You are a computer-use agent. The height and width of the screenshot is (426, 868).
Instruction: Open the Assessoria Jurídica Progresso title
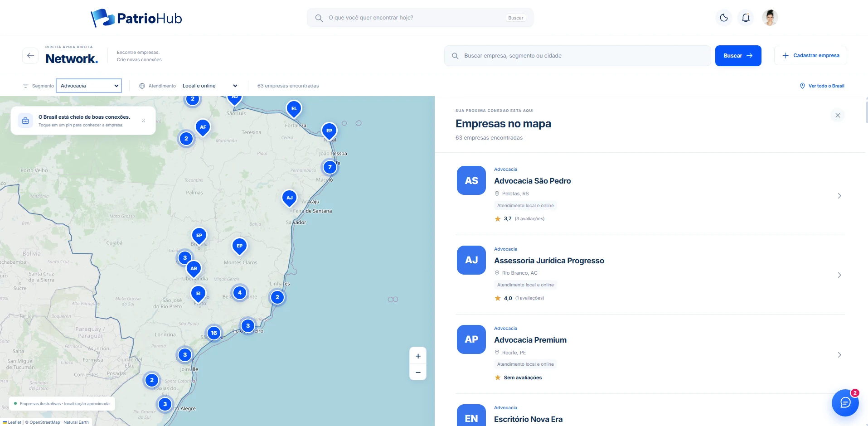point(549,261)
